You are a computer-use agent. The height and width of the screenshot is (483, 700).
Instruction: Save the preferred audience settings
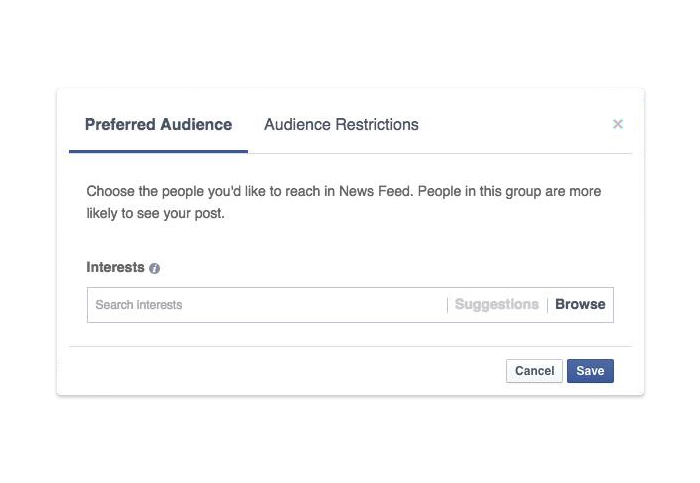coord(590,371)
